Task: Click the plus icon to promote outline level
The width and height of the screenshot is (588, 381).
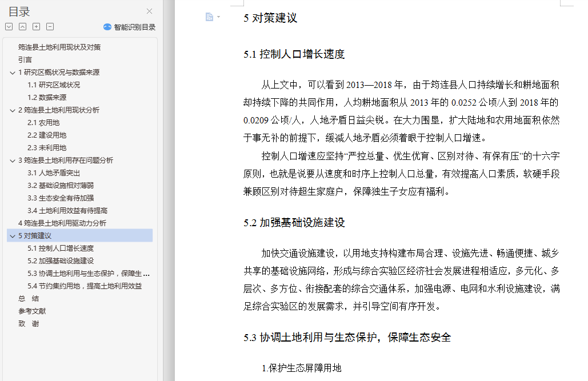Action: point(37,27)
